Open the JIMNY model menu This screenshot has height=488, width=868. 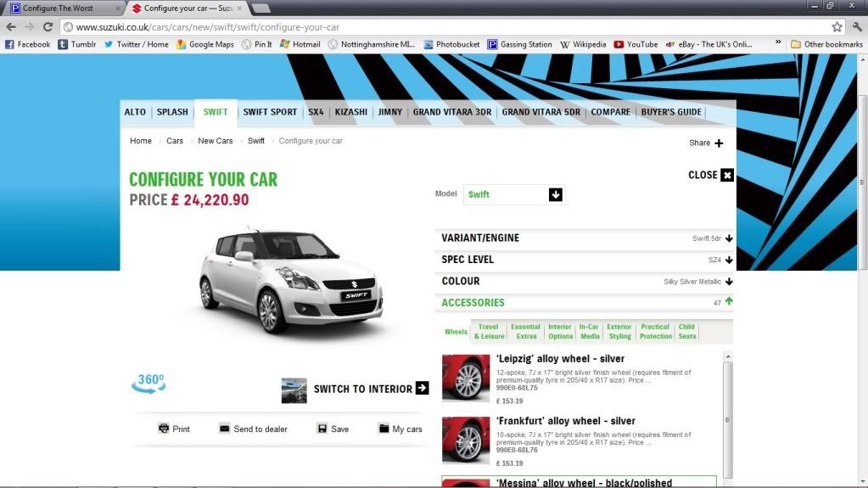point(390,112)
